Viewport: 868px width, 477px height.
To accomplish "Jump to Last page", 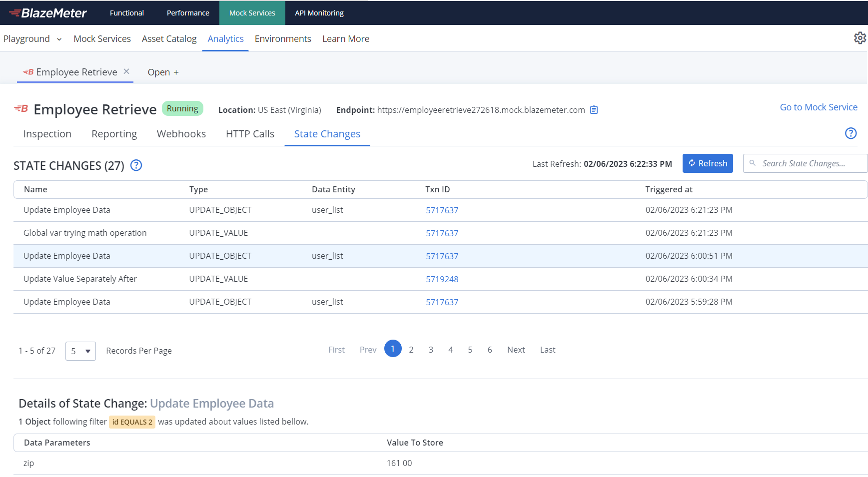I will click(548, 350).
